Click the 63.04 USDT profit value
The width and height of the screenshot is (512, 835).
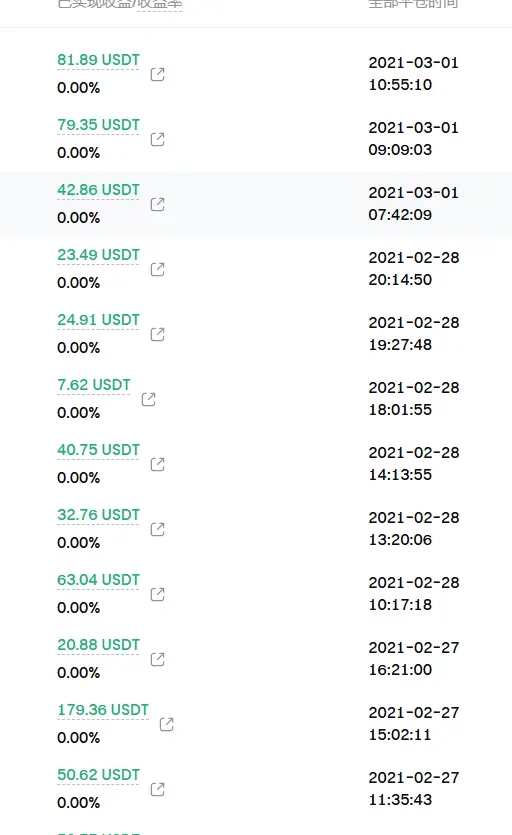(99, 580)
